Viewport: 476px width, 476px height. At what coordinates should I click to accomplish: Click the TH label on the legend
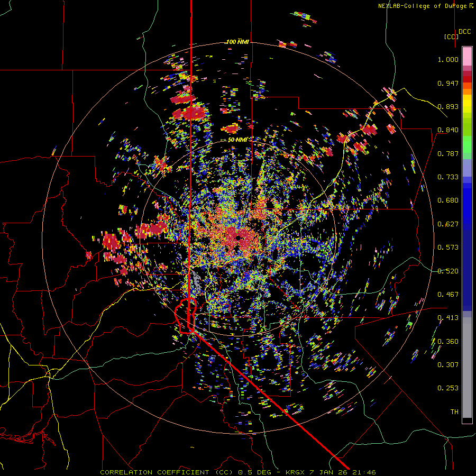click(x=454, y=412)
